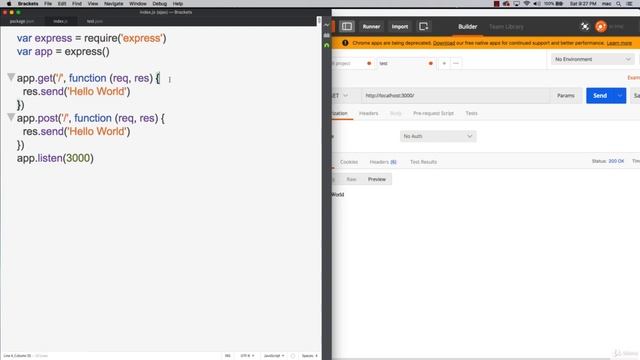
Task: Open the response Cookies tab
Action: click(349, 162)
